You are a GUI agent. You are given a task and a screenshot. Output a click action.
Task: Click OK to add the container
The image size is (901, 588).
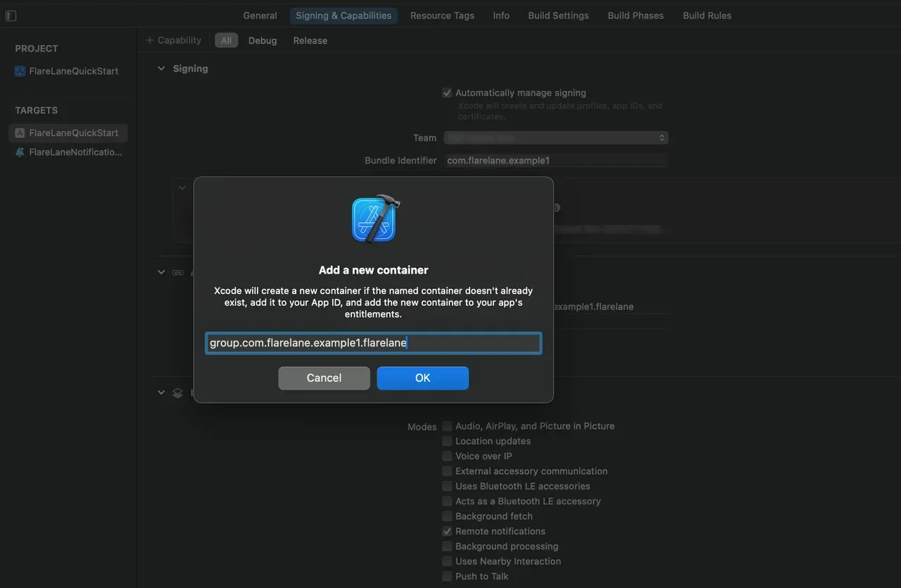click(422, 378)
